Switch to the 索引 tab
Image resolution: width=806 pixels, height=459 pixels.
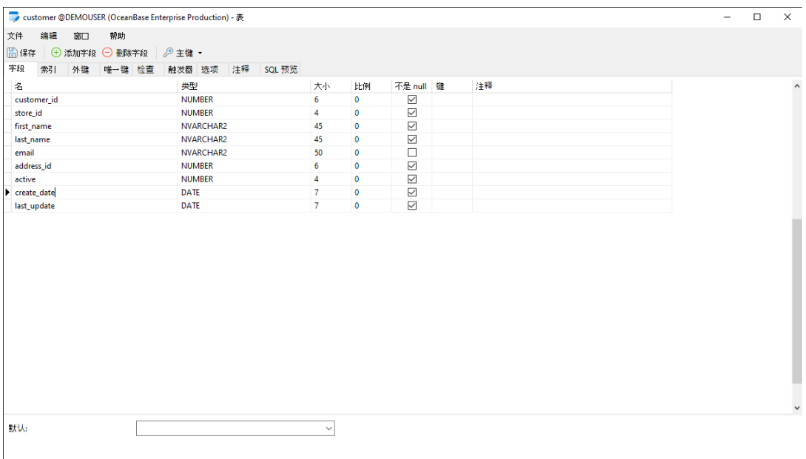tap(48, 70)
